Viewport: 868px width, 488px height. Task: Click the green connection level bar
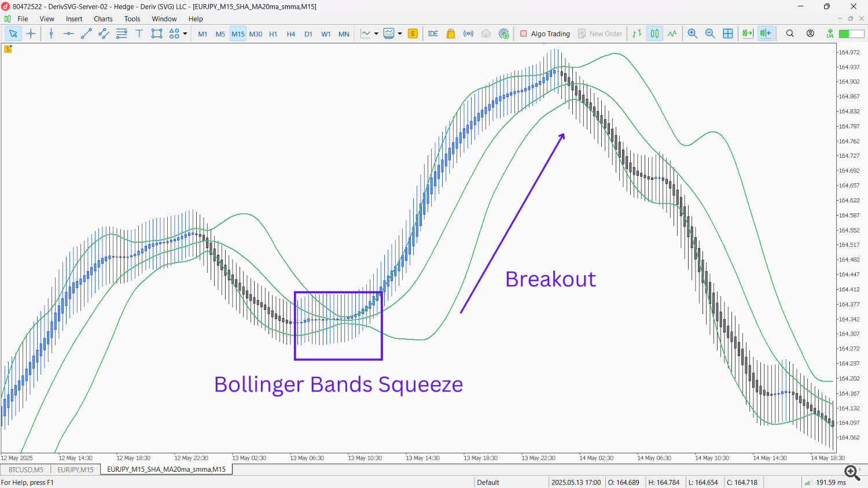(x=851, y=34)
